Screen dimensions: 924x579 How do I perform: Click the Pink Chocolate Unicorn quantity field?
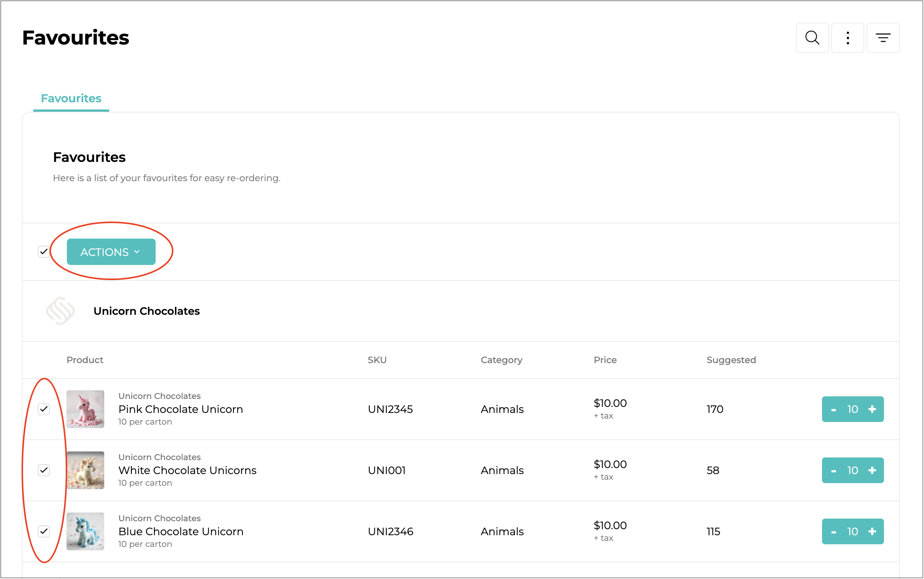coord(852,410)
